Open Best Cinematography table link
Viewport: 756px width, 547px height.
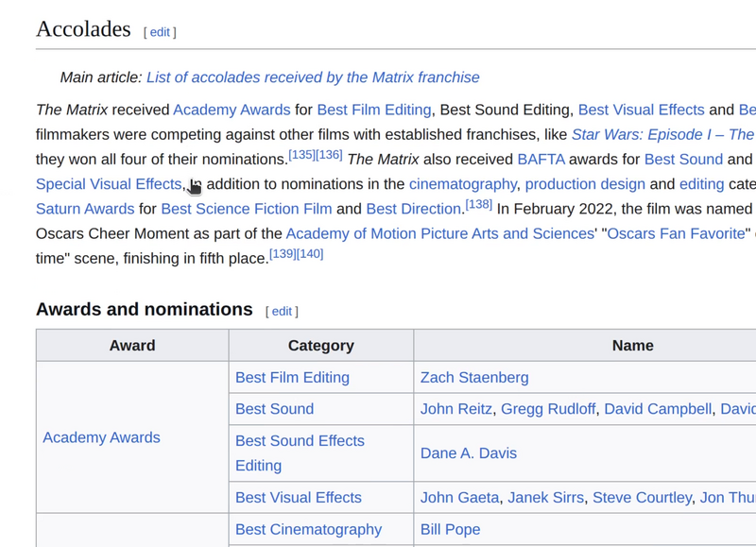click(x=309, y=529)
